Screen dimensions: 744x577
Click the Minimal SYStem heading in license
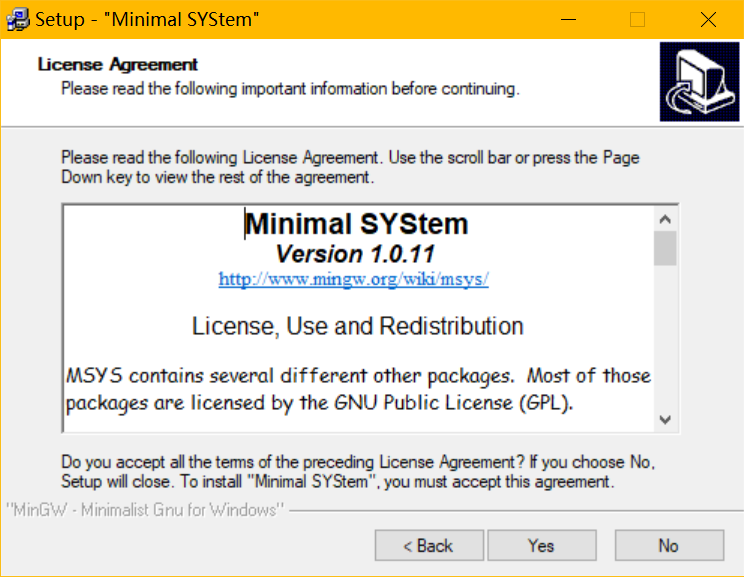click(x=357, y=224)
